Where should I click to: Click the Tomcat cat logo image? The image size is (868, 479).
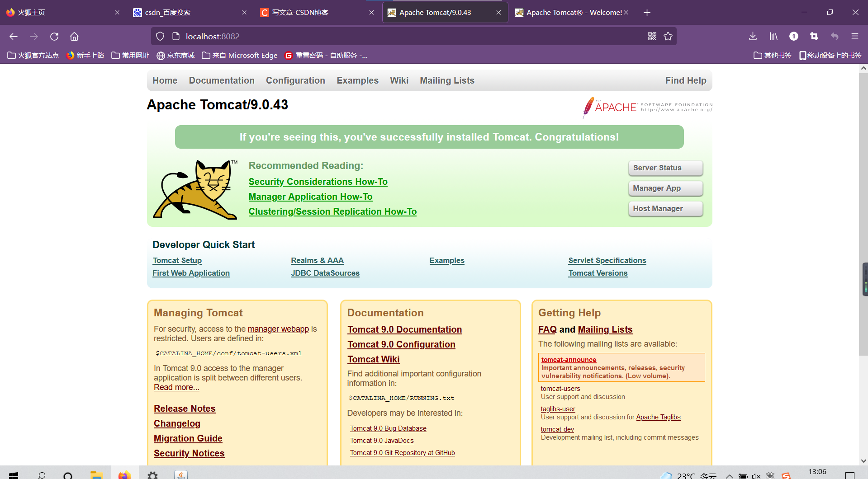[195, 189]
